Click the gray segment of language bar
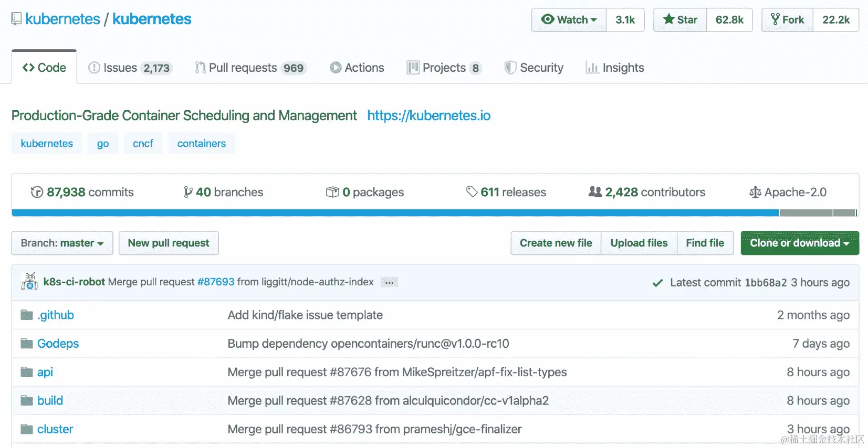 tap(806, 213)
